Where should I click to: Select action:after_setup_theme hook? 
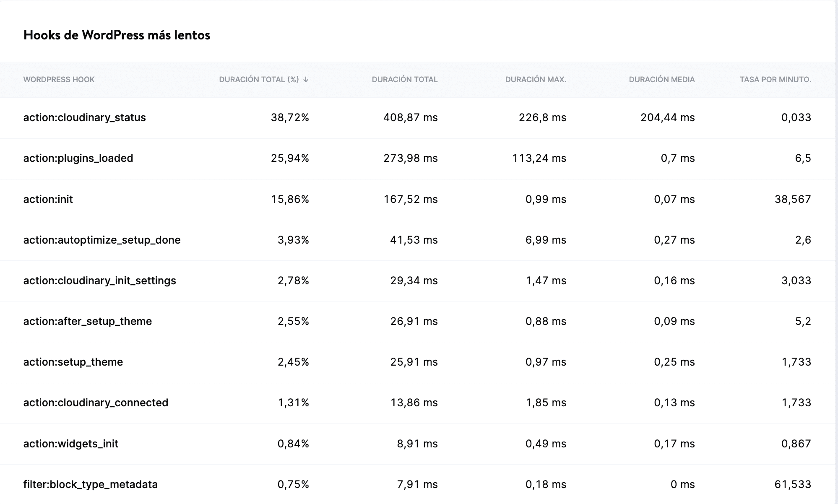tap(87, 321)
